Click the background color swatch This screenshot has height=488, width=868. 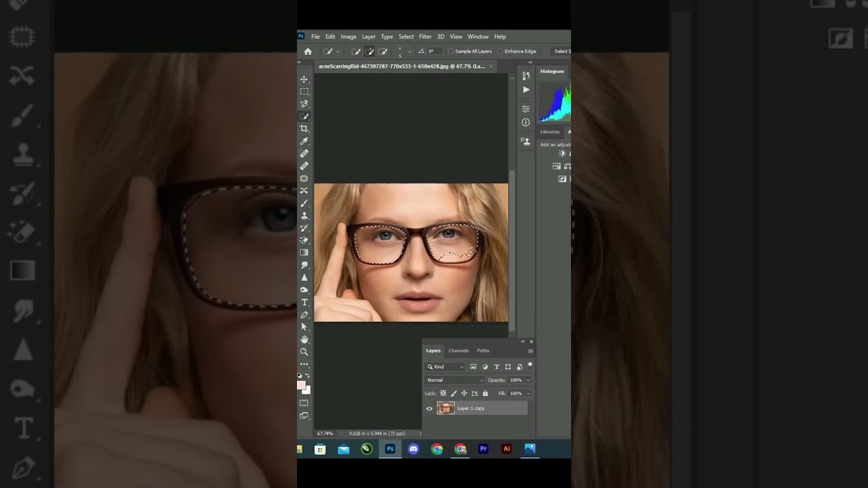(307, 390)
